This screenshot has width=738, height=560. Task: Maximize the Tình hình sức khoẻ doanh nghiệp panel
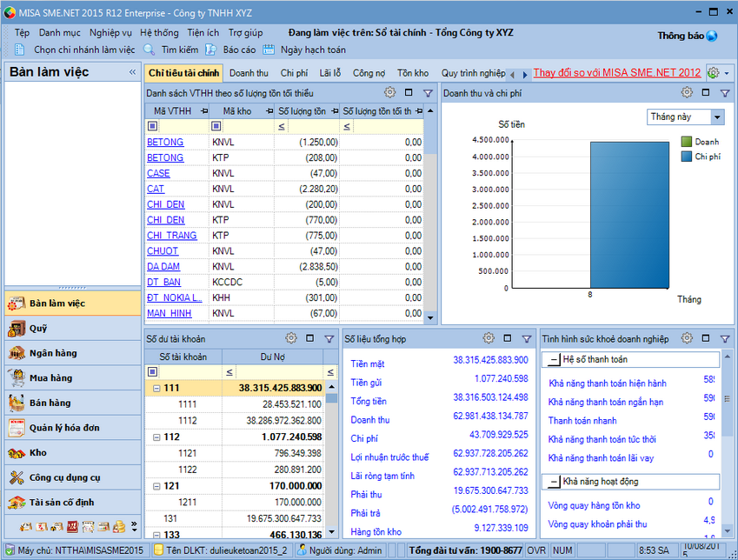tap(706, 337)
